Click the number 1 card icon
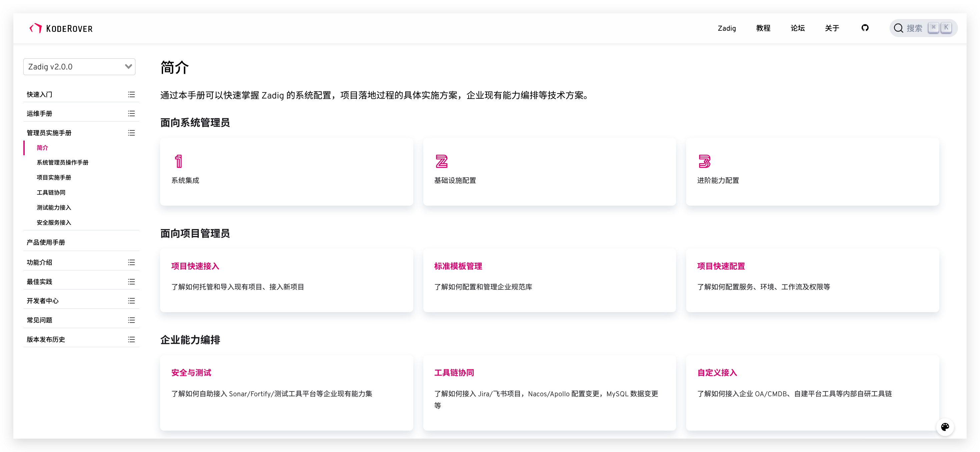 pos(178,161)
